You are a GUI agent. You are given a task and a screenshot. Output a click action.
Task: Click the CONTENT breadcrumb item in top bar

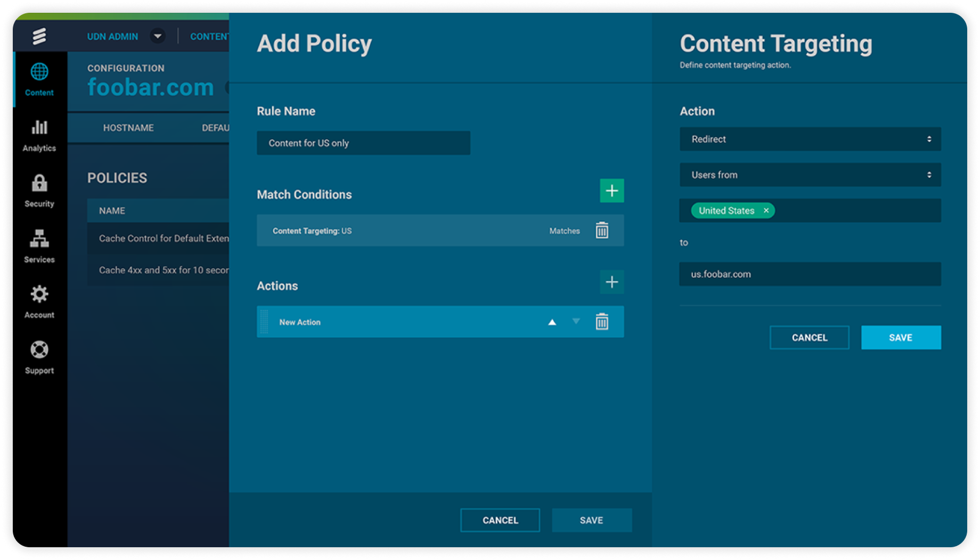point(209,36)
